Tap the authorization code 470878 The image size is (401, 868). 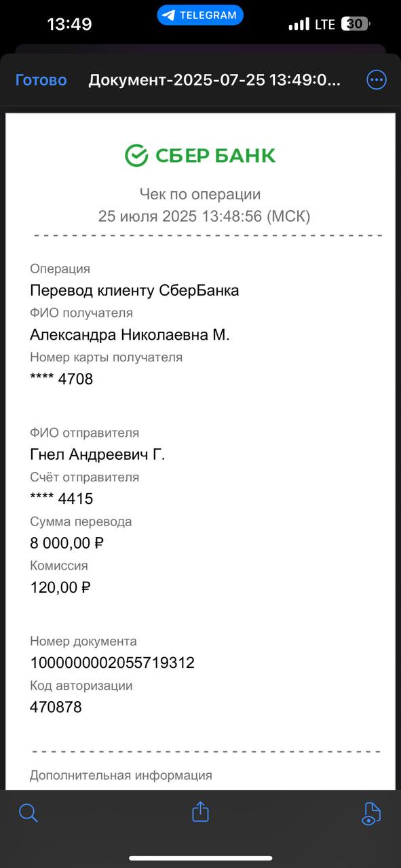(56, 707)
